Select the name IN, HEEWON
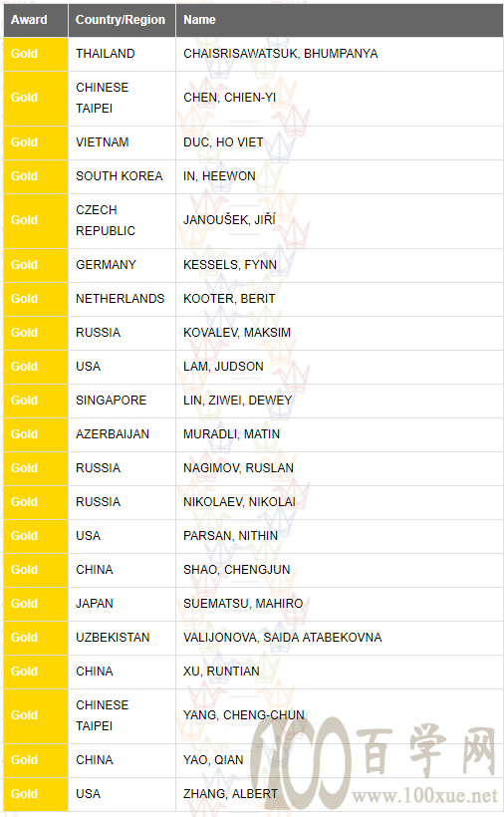 (x=219, y=176)
